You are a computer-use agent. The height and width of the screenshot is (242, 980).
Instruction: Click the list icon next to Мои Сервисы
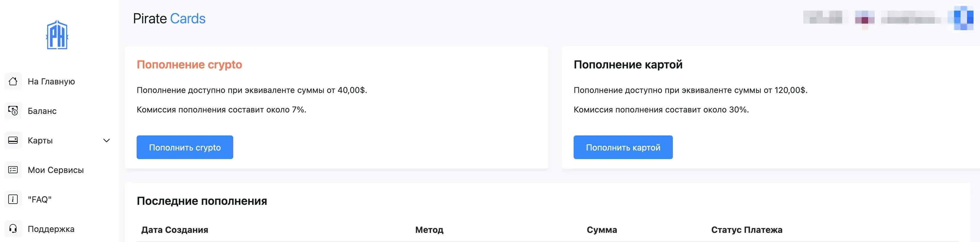pyautogui.click(x=13, y=170)
